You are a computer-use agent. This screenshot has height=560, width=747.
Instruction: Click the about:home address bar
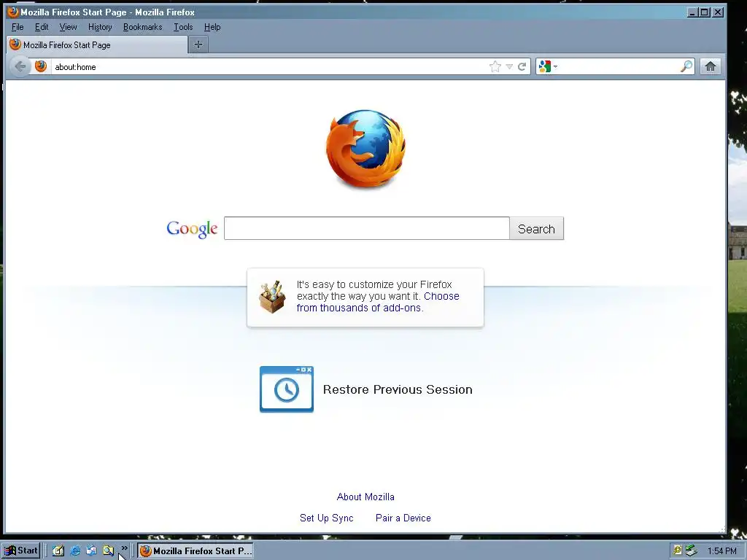pyautogui.click(x=269, y=66)
